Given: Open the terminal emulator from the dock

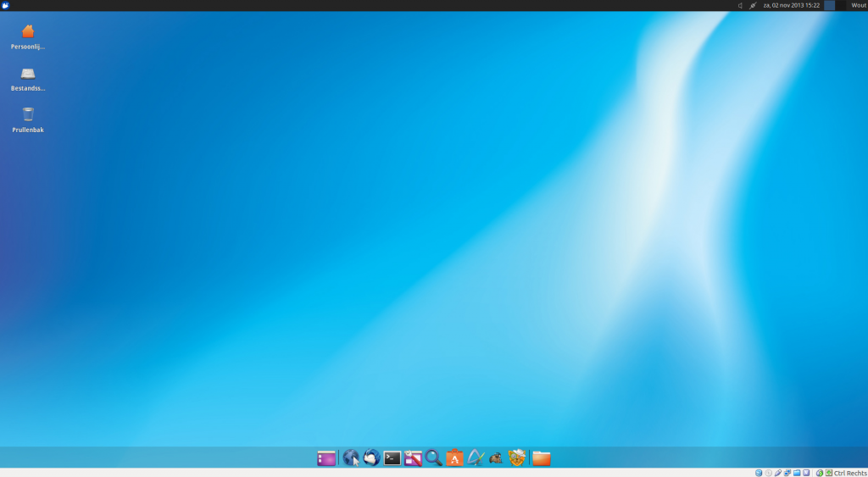Looking at the screenshot, I should [x=392, y=458].
